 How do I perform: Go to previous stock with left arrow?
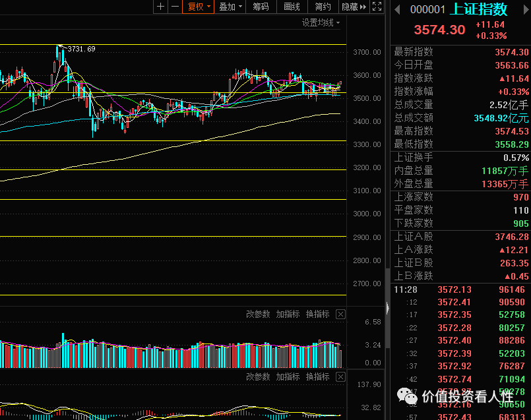[x=398, y=9]
